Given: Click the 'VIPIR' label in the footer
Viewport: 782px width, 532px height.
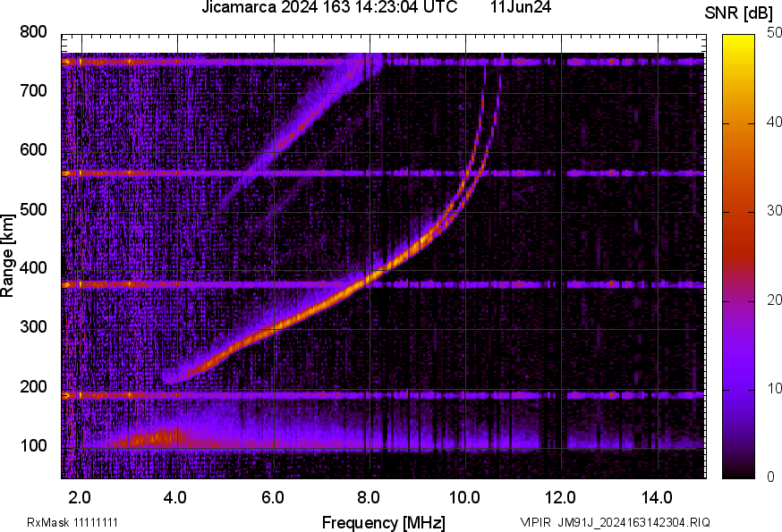Looking at the screenshot, I should tap(536, 523).
